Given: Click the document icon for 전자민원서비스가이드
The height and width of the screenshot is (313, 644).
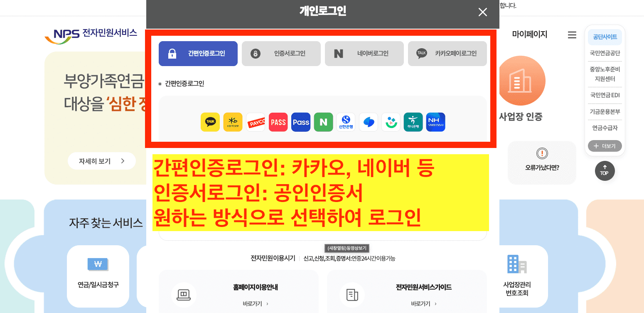Looking at the screenshot, I should 352,295.
